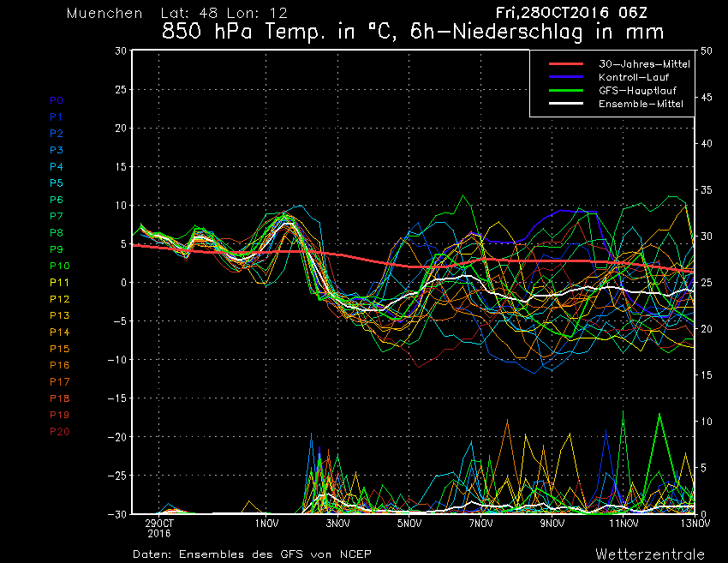Click the P7 ensemble label
Screen dimensions: 728x563
(x=57, y=216)
